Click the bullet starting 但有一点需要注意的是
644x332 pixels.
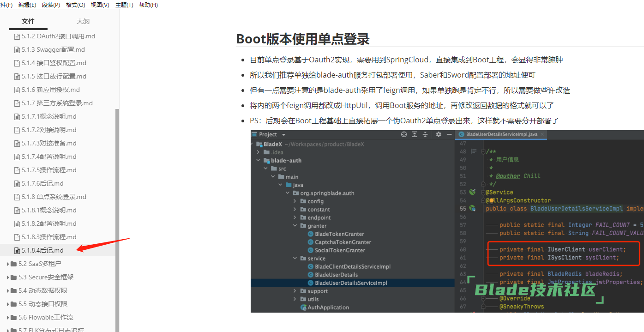[x=410, y=90]
